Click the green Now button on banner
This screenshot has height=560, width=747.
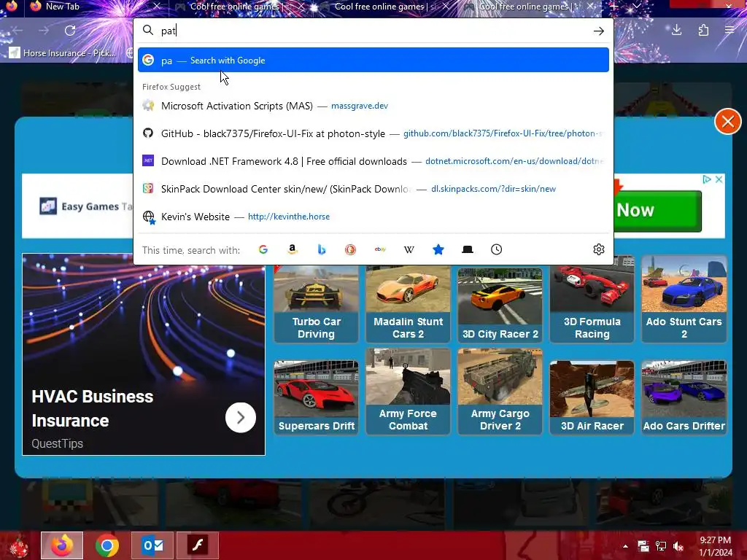(657, 211)
